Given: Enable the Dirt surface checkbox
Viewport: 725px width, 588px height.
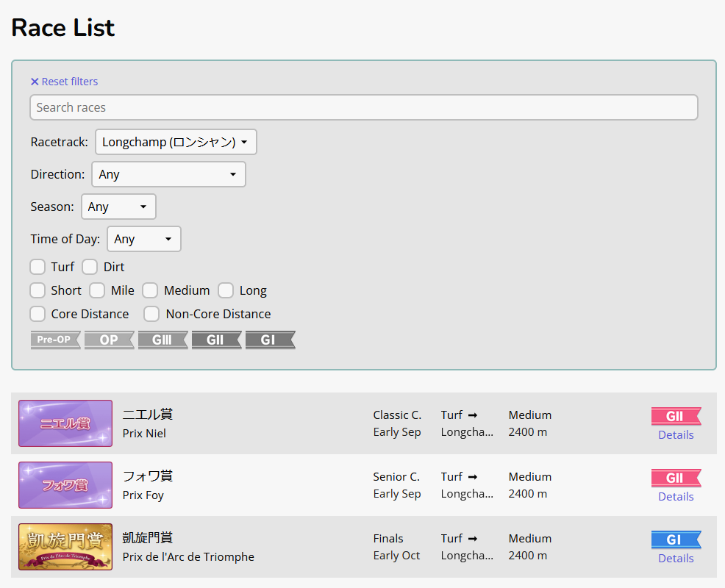Looking at the screenshot, I should click(90, 267).
